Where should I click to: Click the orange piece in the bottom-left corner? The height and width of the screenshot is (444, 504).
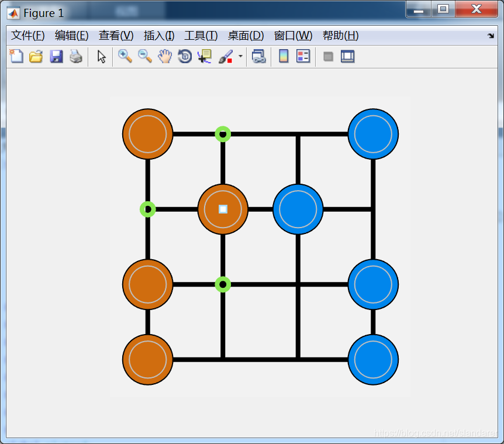[x=148, y=360]
